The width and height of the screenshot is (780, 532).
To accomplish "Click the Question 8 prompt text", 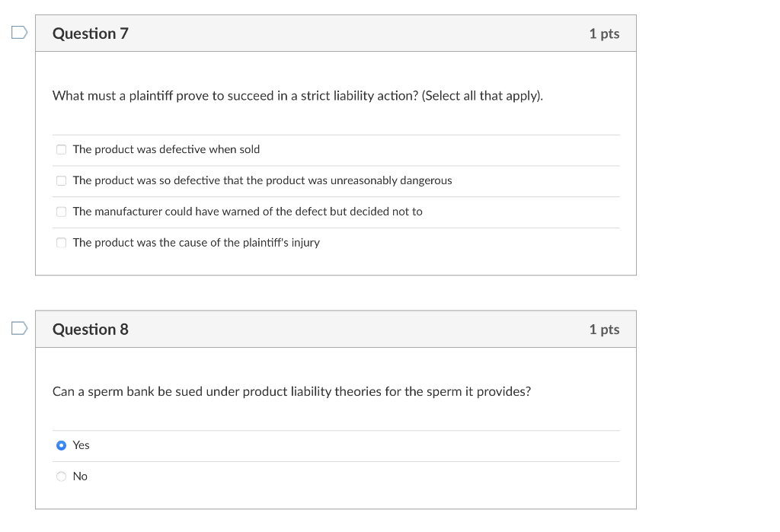I will [x=292, y=391].
